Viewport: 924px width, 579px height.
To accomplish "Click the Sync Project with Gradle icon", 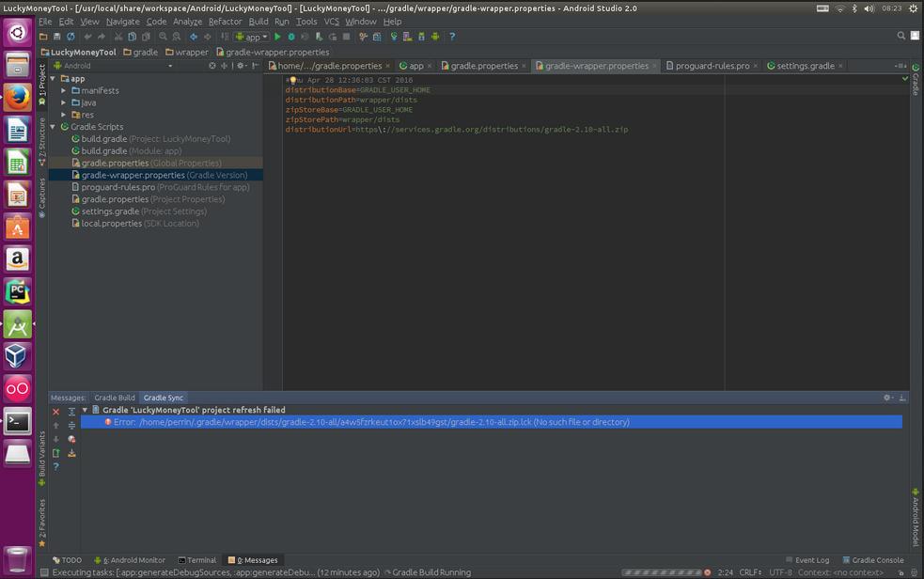I will [394, 37].
